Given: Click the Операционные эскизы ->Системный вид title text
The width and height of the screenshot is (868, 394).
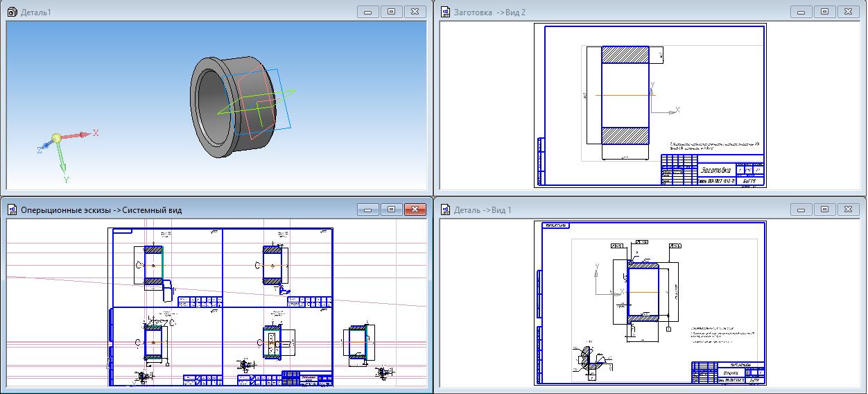Looking at the screenshot, I should point(101,210).
